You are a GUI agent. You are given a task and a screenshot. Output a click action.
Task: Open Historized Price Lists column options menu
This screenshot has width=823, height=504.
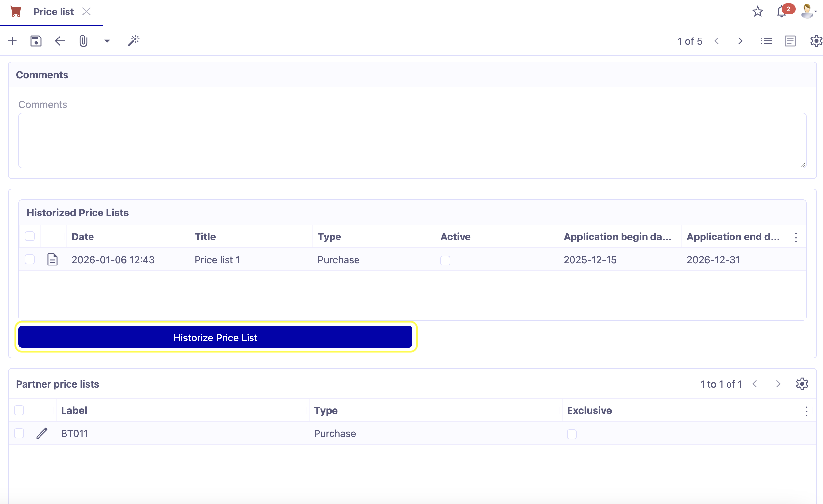pos(796,237)
